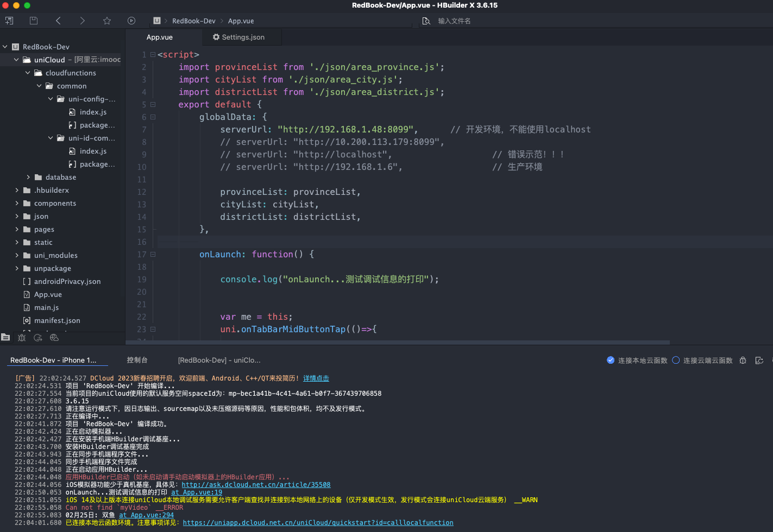Select the uni_modules folder in tree
This screenshot has height=532, width=773.
pyautogui.click(x=56, y=255)
